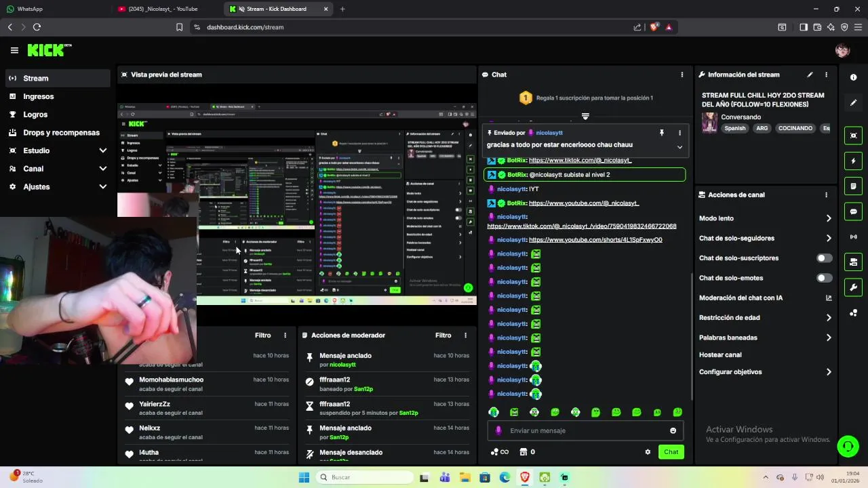Open options menu of Acciones de moderador

click(465, 335)
